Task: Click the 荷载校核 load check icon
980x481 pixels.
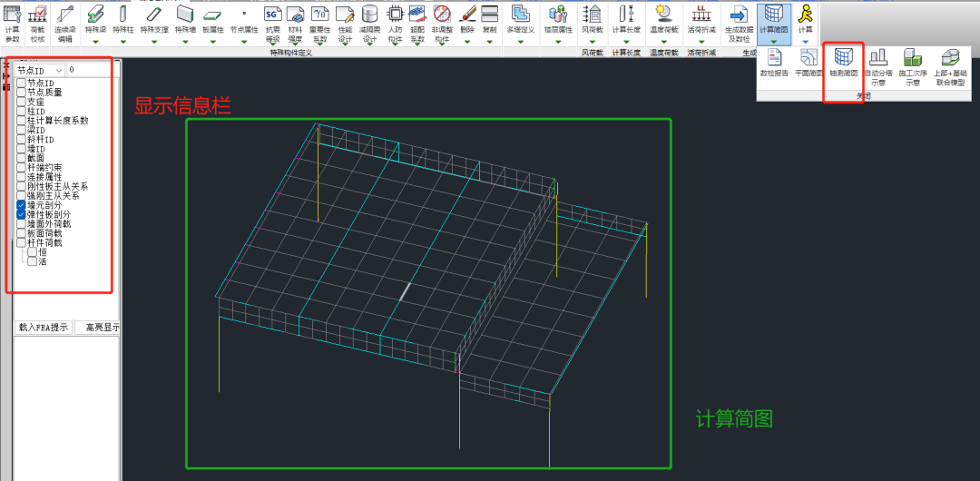Action: [38, 14]
